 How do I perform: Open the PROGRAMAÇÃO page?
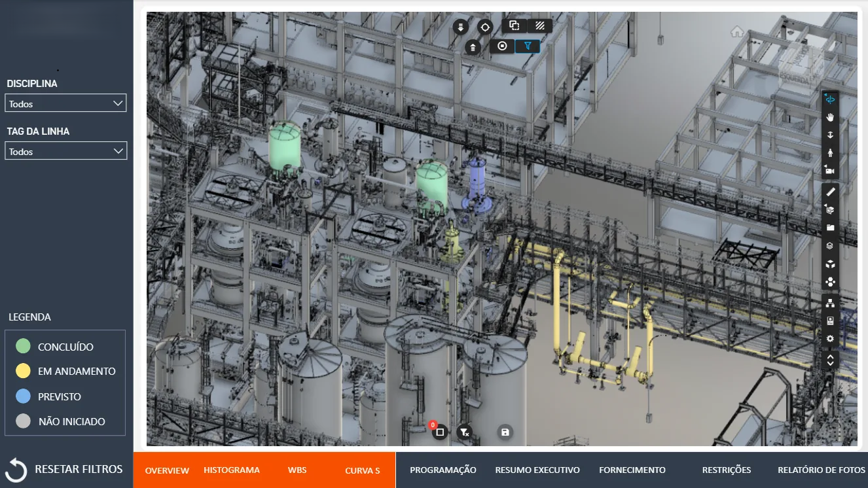pos(443,470)
